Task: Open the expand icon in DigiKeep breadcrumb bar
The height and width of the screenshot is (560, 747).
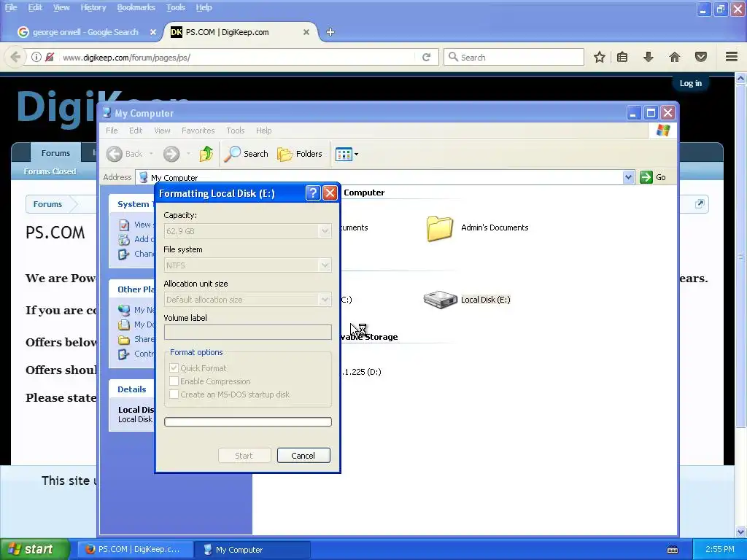Action: pos(700,204)
